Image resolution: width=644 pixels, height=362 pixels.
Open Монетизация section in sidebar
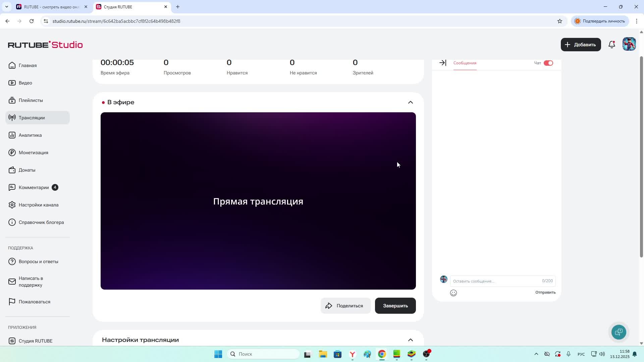(33, 153)
